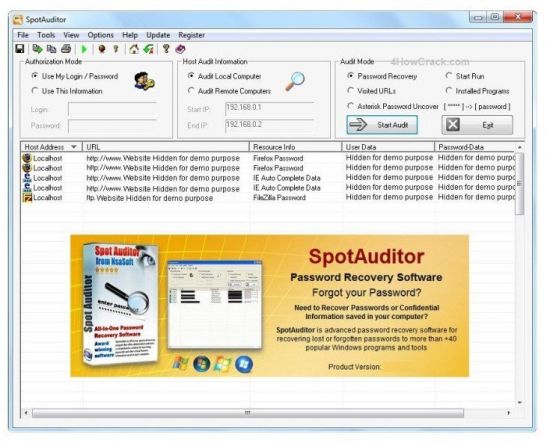
Task: Click horizontal scrollbar right arrow
Action: click(509, 413)
